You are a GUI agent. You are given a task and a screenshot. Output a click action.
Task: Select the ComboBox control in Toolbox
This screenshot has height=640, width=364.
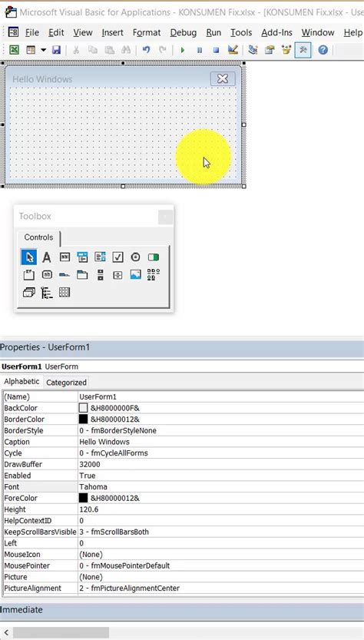click(82, 257)
